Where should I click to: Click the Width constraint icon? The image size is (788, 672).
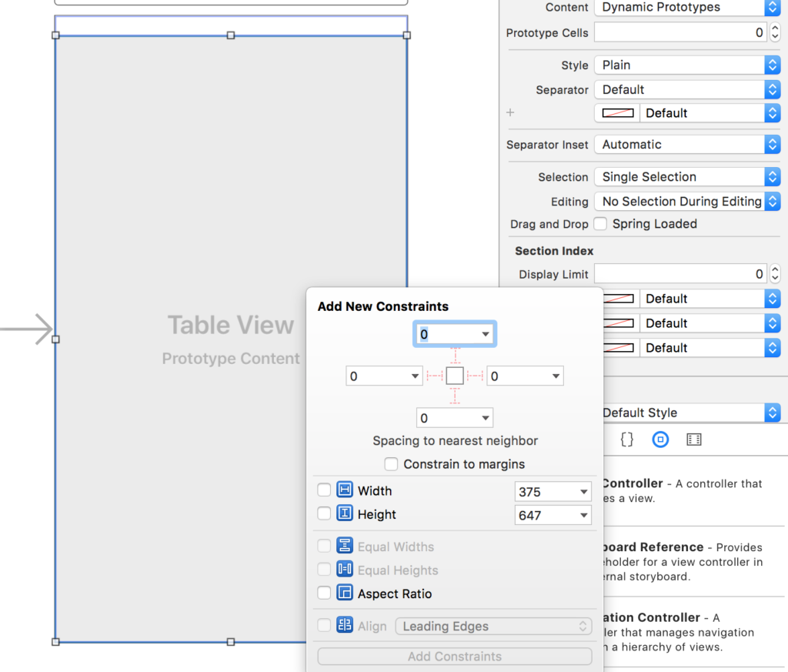tap(345, 490)
